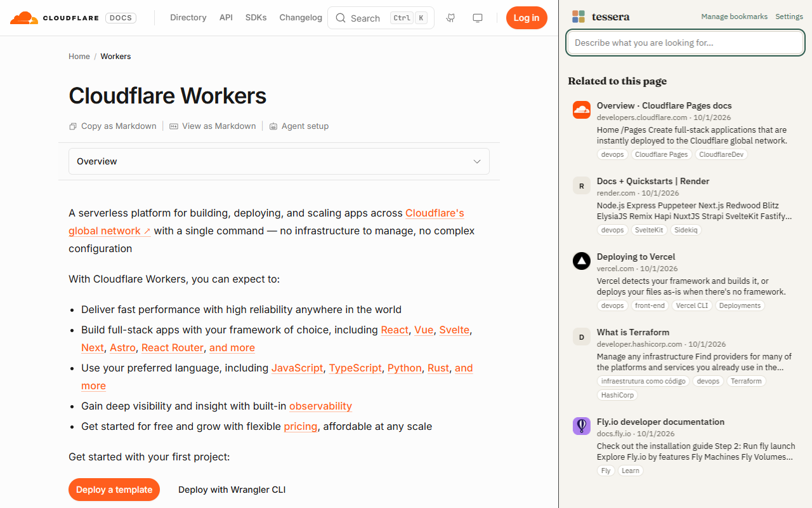Open the API nav item
Viewport: 812px width, 508px height.
(x=226, y=18)
